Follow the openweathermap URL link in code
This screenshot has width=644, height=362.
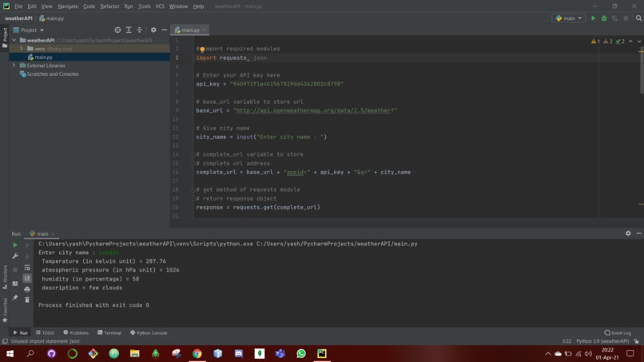click(x=313, y=110)
